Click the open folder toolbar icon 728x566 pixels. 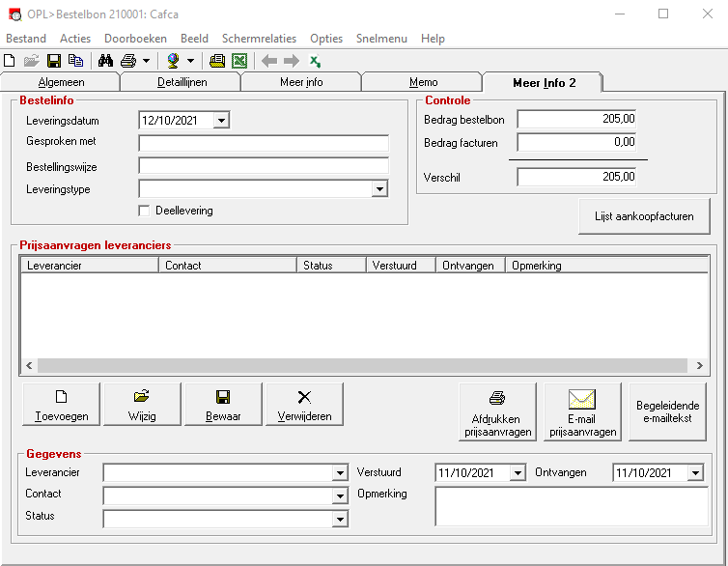[32, 61]
